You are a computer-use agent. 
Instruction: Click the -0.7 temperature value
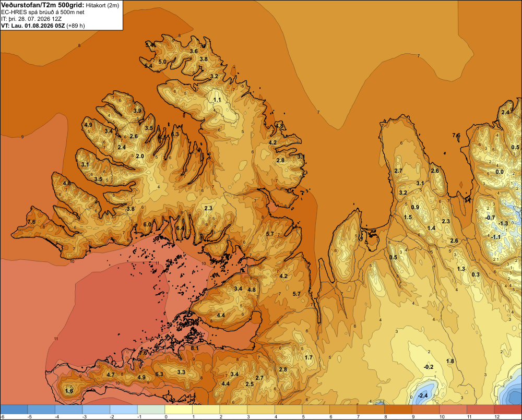point(490,218)
